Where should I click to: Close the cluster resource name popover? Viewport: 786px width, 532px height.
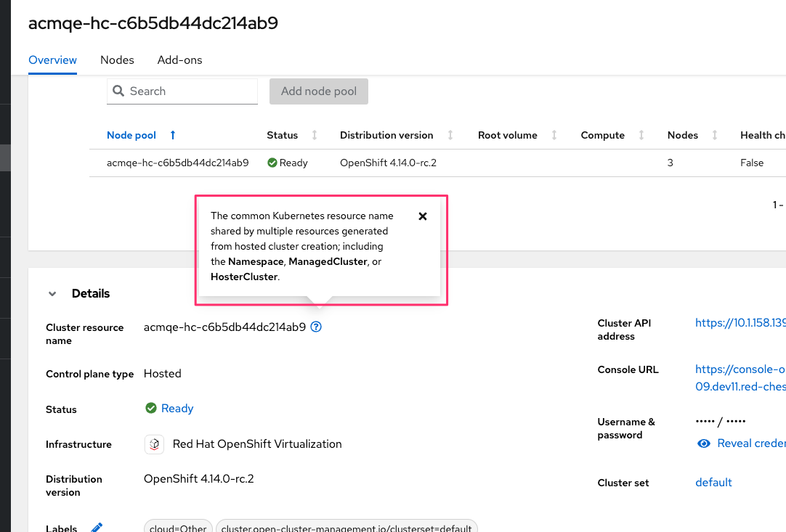tap(423, 216)
